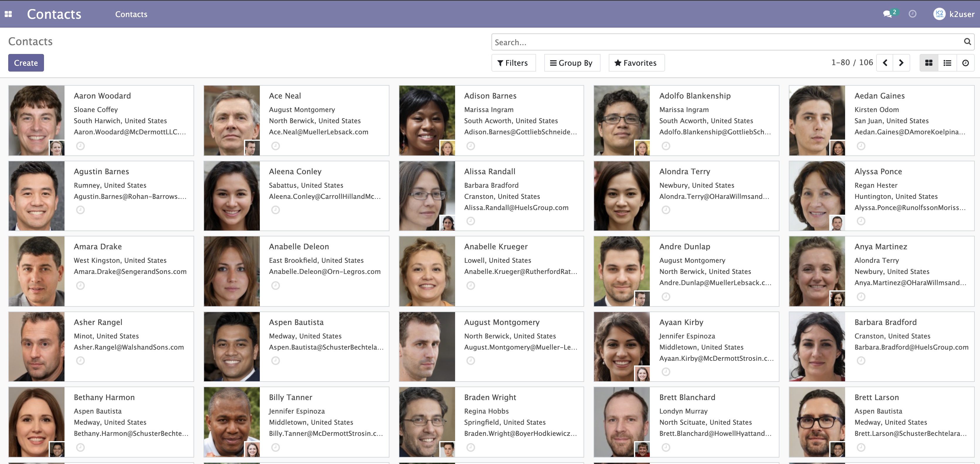Switch to activity view
This screenshot has height=464, width=980.
point(966,63)
